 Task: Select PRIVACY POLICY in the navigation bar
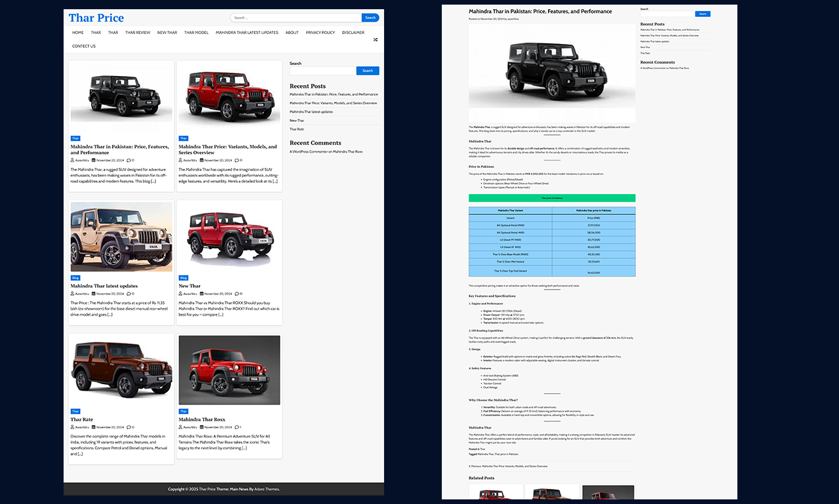320,32
